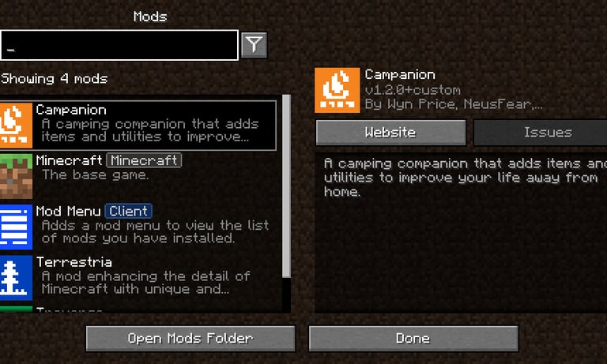
Task: Open the Campanion Website
Action: click(391, 133)
